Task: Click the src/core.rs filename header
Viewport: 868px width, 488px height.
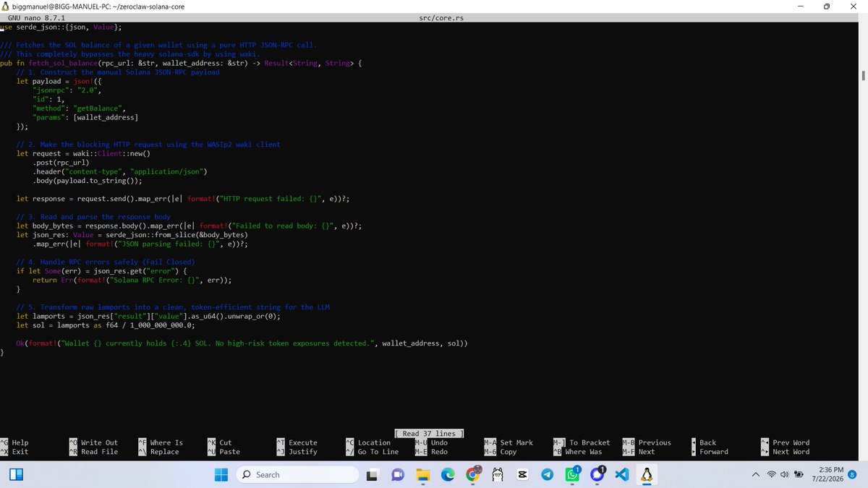Action: tap(441, 18)
